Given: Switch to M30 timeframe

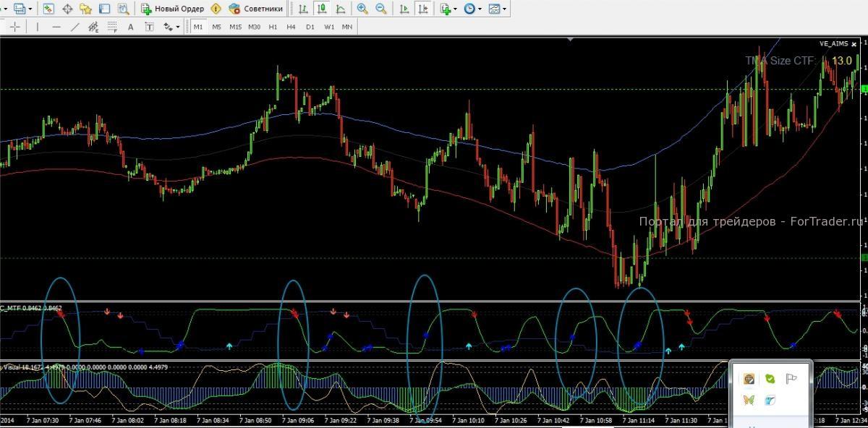Looking at the screenshot, I should (254, 27).
